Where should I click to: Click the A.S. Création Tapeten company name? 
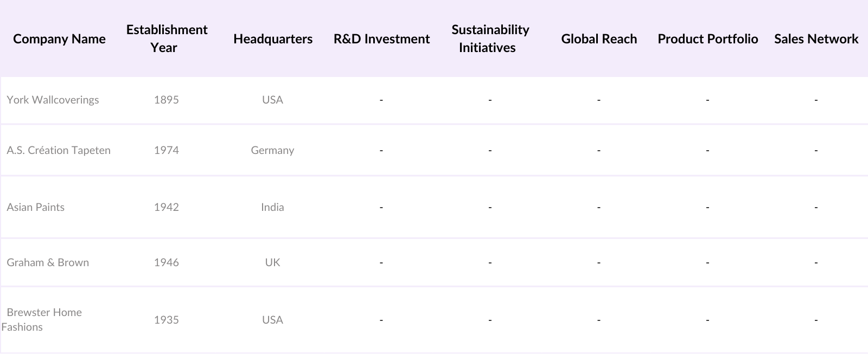(59, 150)
